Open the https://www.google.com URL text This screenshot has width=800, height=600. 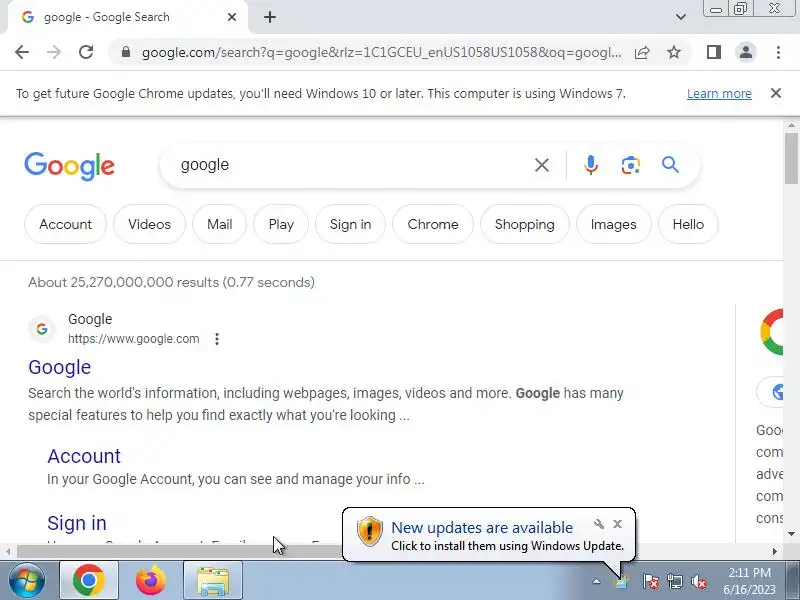click(x=134, y=339)
